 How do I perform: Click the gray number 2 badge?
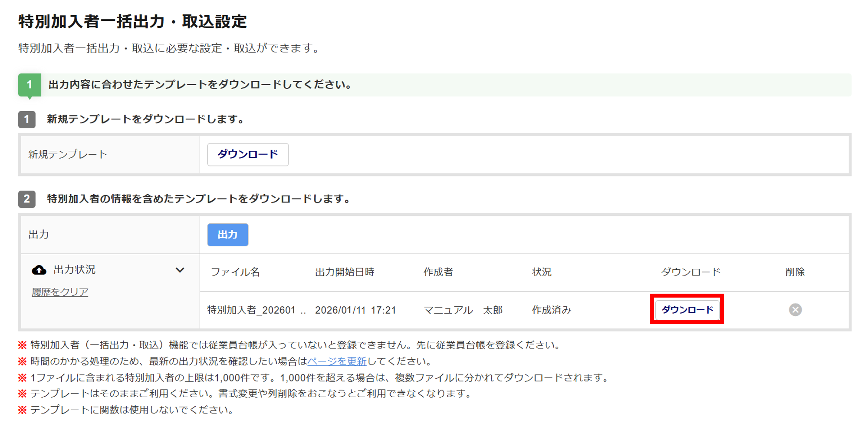(x=27, y=199)
